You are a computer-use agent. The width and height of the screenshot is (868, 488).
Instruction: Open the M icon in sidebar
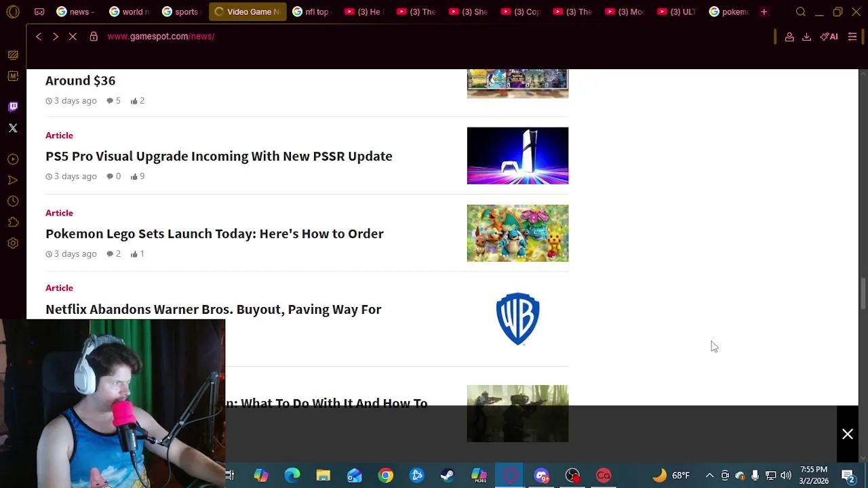13,76
